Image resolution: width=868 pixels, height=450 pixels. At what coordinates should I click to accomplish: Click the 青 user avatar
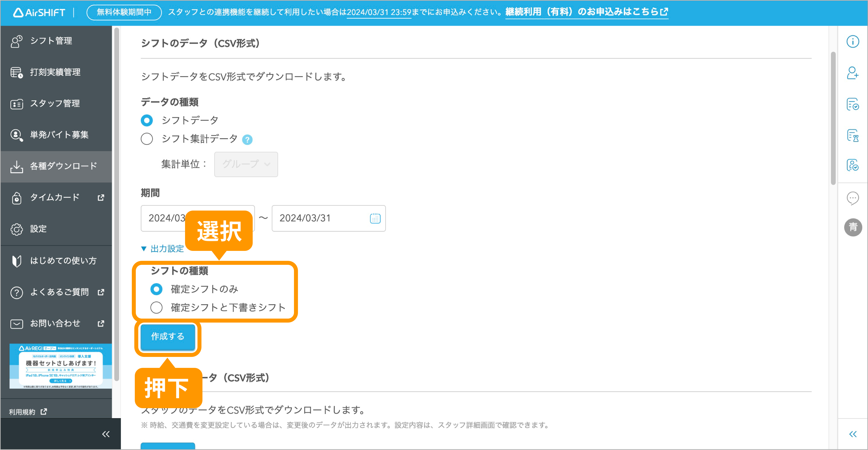[853, 227]
